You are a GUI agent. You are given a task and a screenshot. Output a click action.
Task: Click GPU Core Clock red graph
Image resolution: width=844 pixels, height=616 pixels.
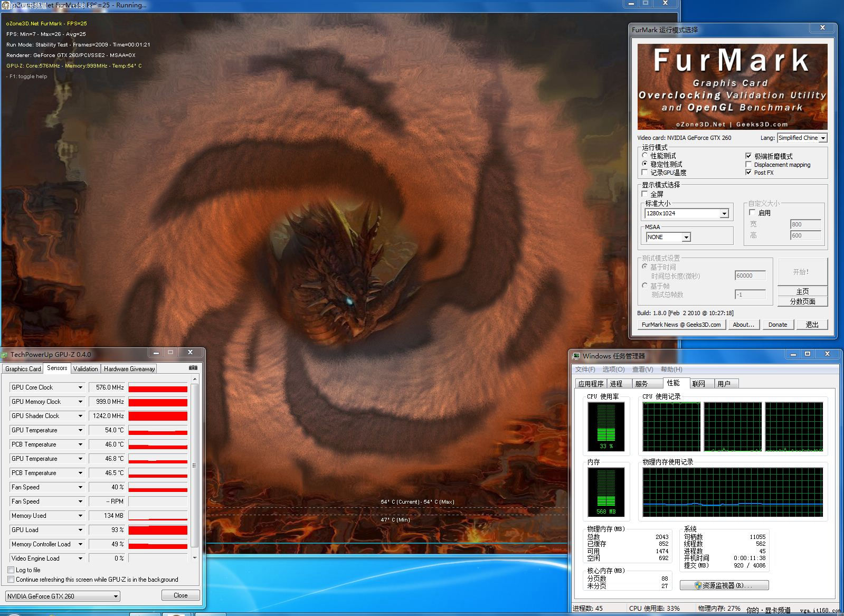[158, 387]
